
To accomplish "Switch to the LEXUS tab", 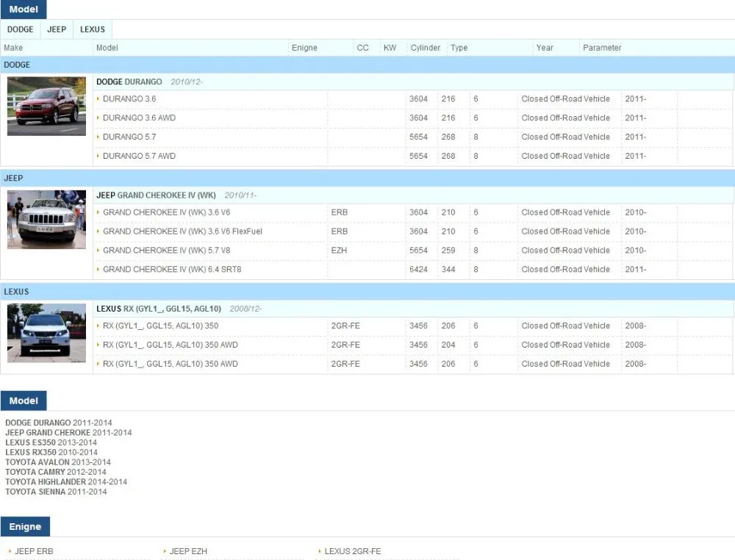I will tap(93, 29).
